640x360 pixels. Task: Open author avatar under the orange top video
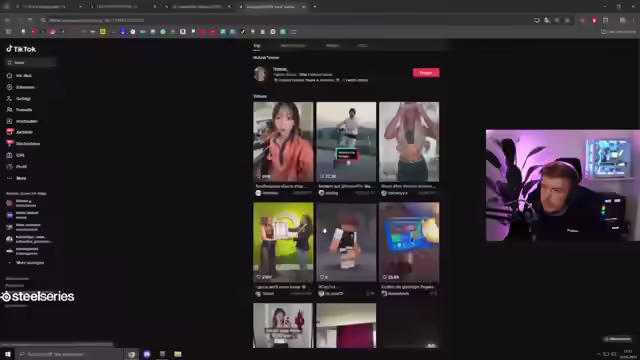(258, 193)
